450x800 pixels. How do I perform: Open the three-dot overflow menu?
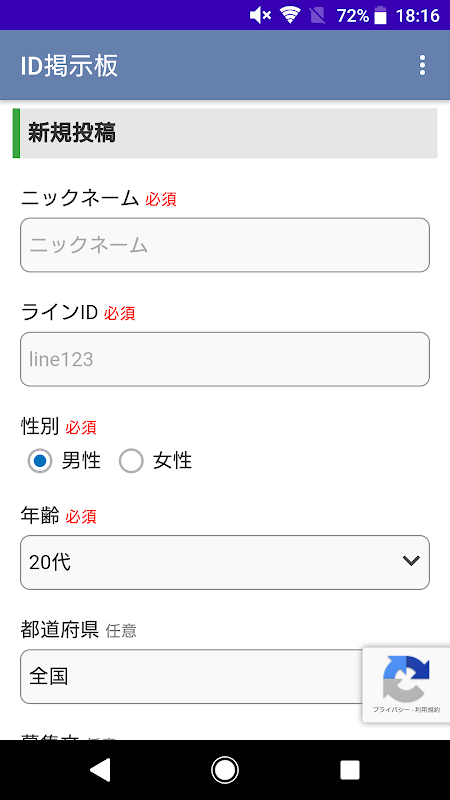(x=422, y=66)
